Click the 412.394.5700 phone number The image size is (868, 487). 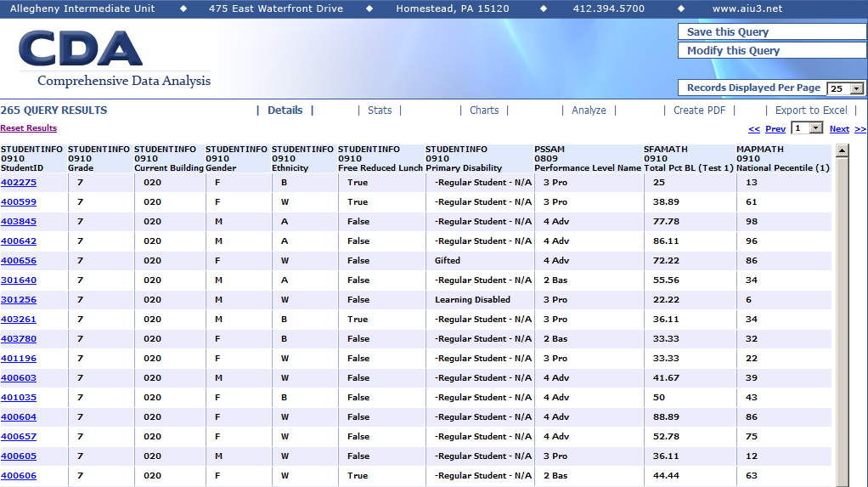pyautogui.click(x=608, y=8)
